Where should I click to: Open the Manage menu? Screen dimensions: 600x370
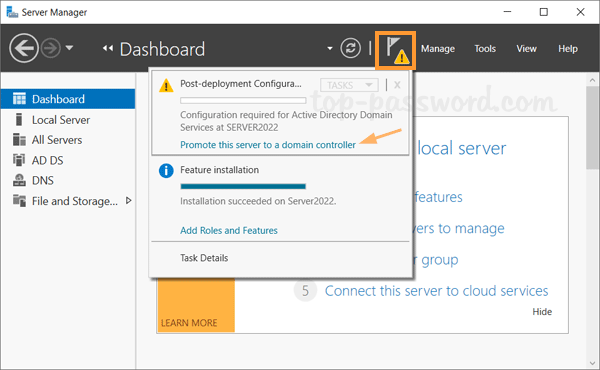(x=438, y=49)
